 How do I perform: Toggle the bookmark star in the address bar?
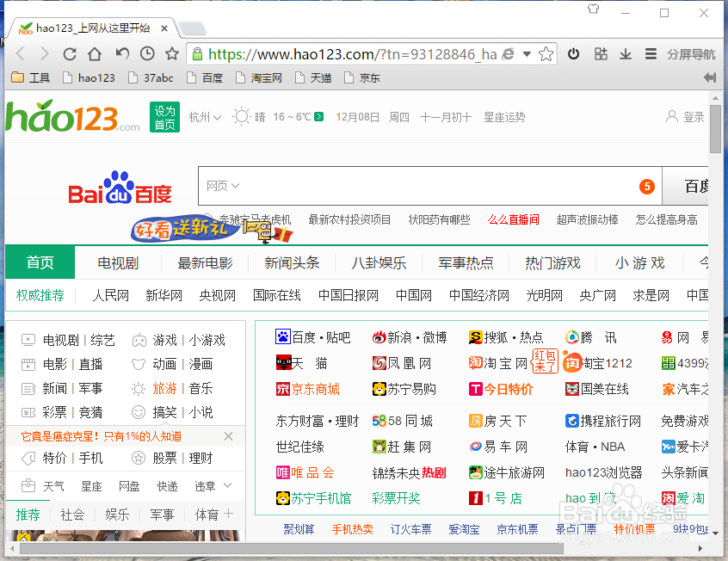(546, 53)
